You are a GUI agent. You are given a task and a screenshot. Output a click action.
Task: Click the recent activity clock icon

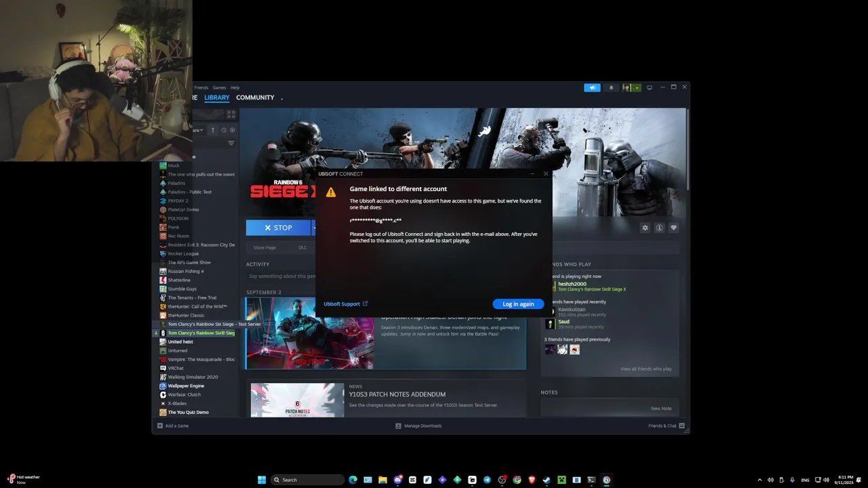pyautogui.click(x=224, y=129)
